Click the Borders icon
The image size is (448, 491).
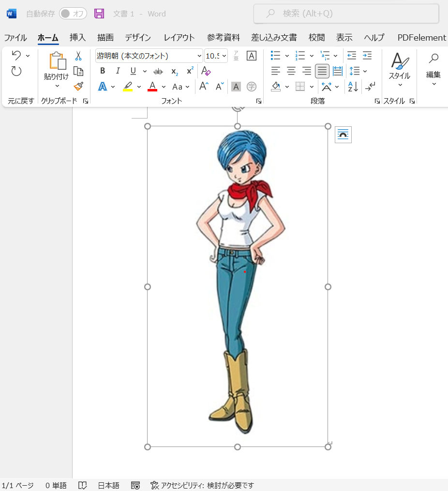300,87
